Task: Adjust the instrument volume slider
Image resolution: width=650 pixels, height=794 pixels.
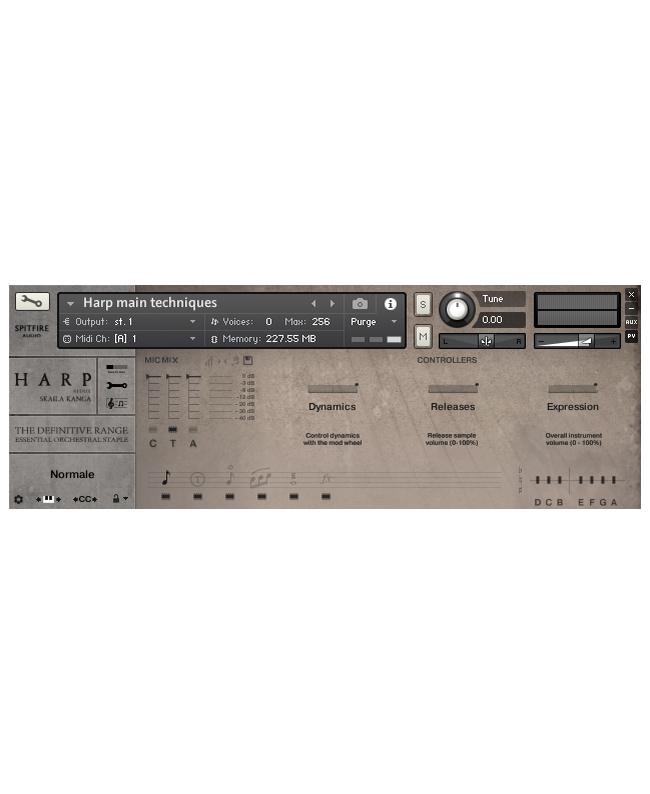Action: (577, 341)
